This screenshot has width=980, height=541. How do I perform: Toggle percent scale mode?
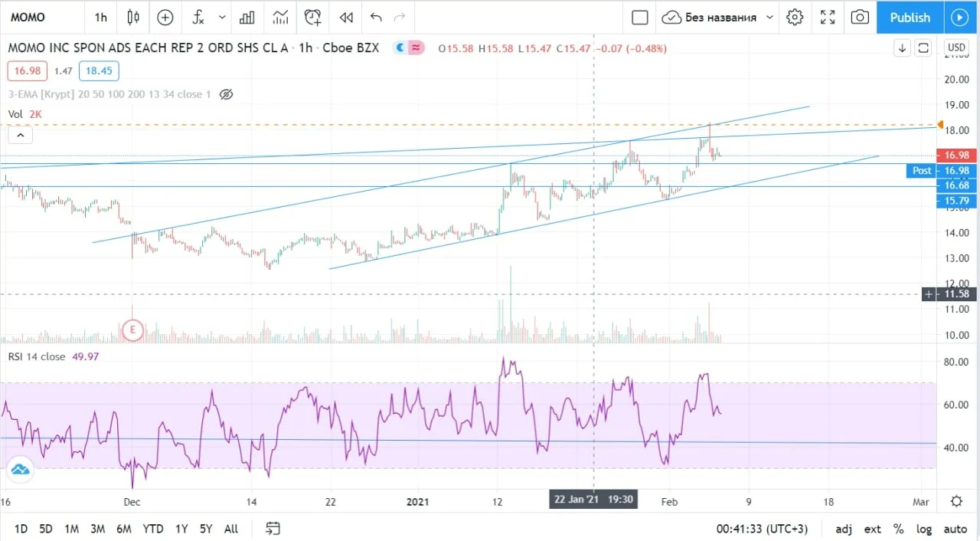pyautogui.click(x=899, y=529)
